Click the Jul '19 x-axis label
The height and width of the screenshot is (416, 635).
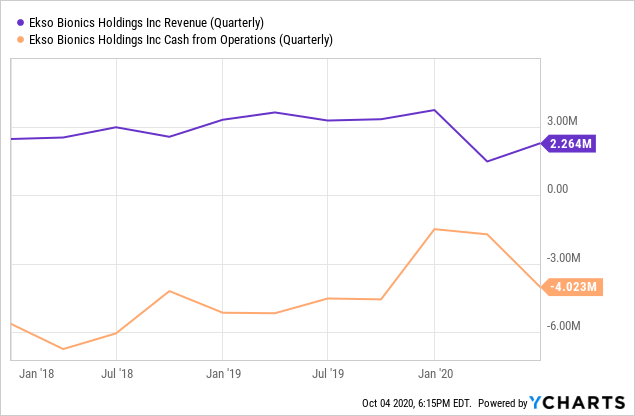click(328, 373)
